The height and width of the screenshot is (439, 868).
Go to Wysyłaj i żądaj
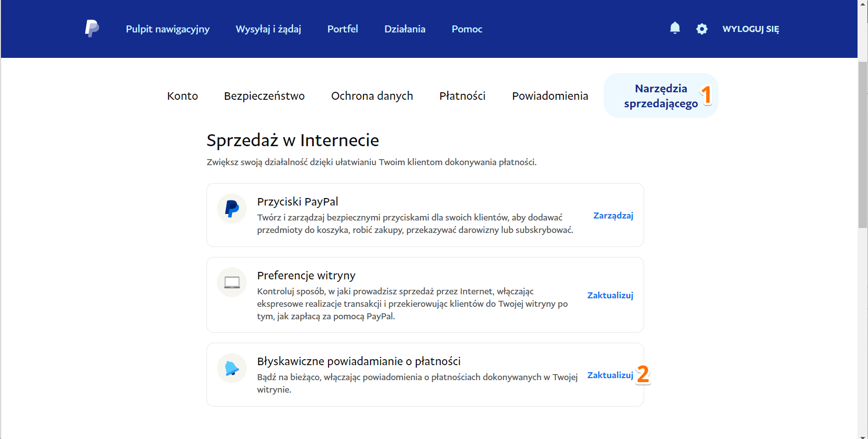click(268, 29)
